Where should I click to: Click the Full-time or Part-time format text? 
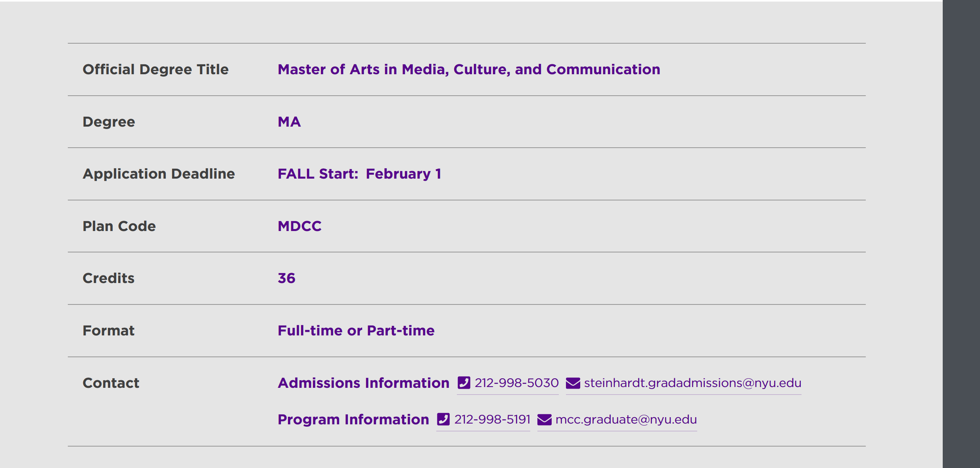(x=356, y=331)
